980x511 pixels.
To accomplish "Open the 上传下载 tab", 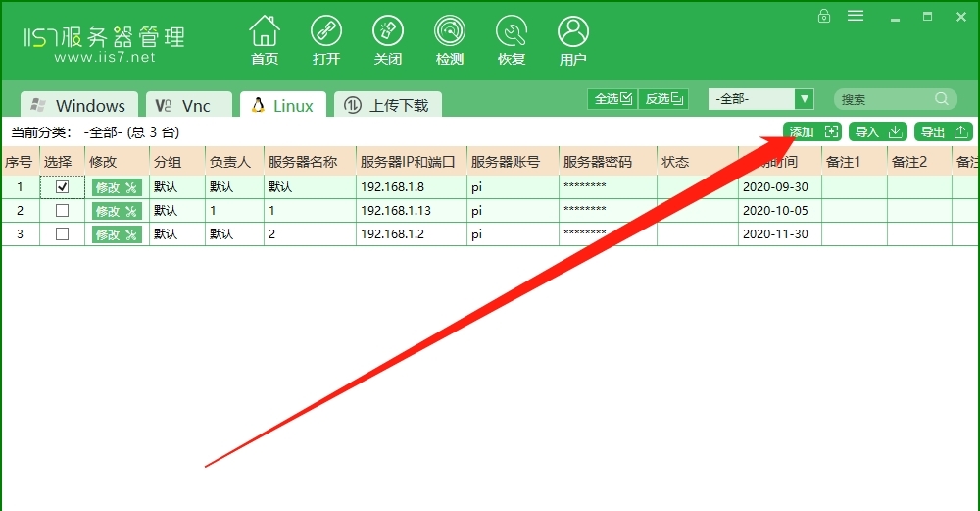I will [388, 105].
